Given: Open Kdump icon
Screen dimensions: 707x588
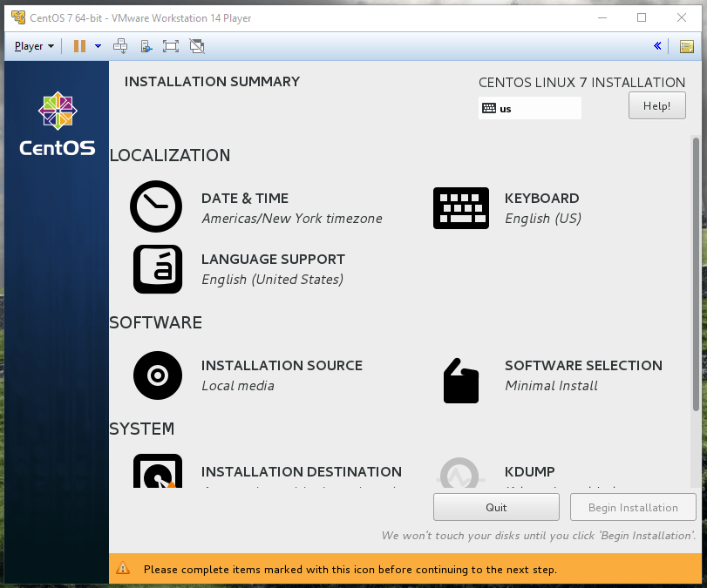Looking at the screenshot, I should [460, 473].
